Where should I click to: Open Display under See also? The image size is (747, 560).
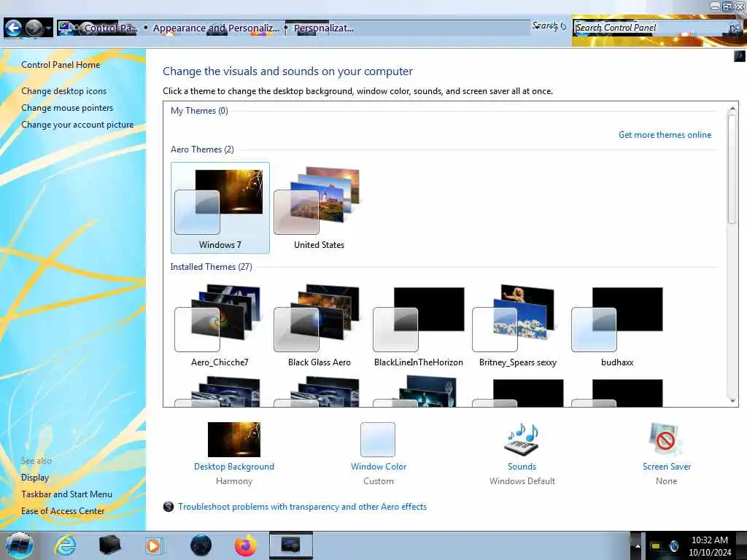pos(35,477)
